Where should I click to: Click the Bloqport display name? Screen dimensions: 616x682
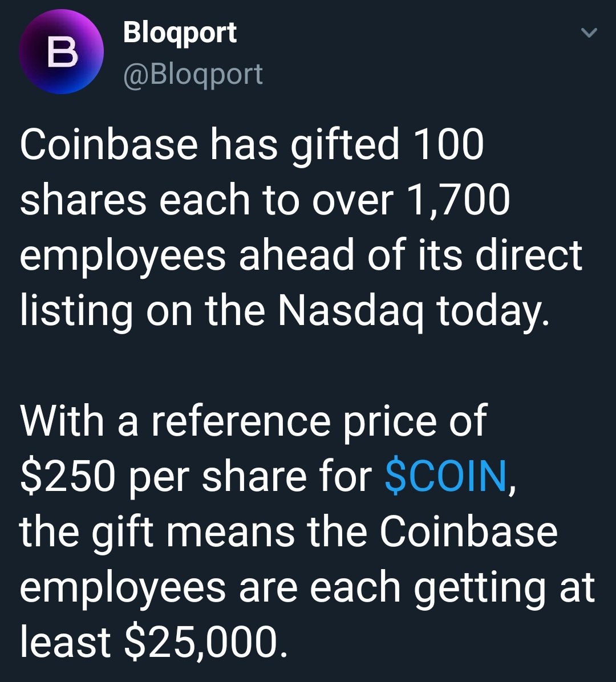pos(180,33)
